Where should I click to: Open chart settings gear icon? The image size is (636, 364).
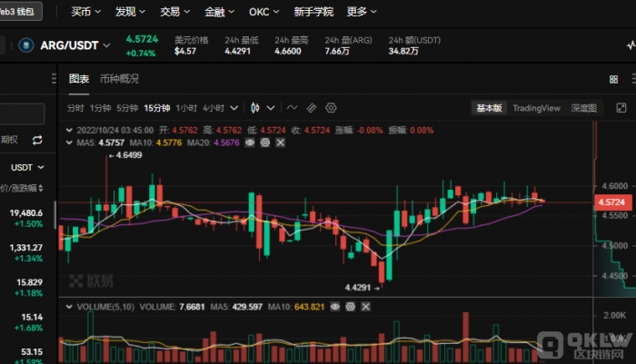pos(331,107)
